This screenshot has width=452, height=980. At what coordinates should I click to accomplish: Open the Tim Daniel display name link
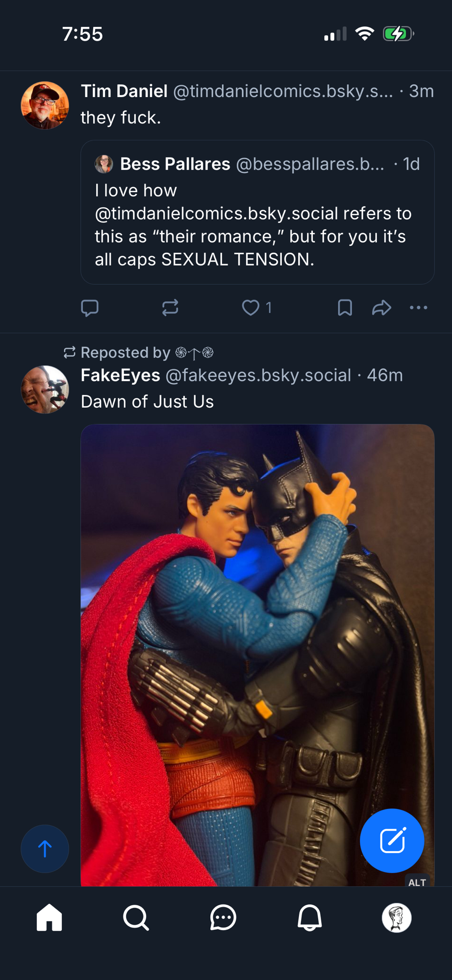124,91
